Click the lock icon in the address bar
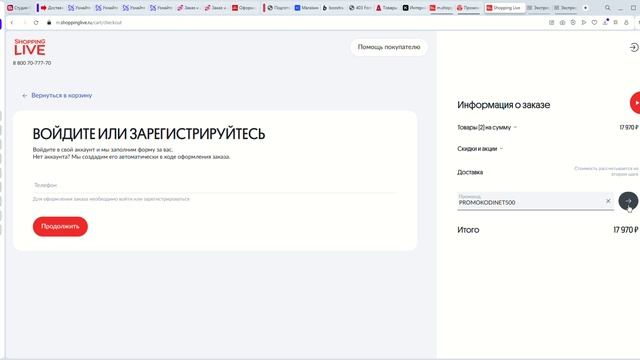The image size is (640, 360). 49,22
